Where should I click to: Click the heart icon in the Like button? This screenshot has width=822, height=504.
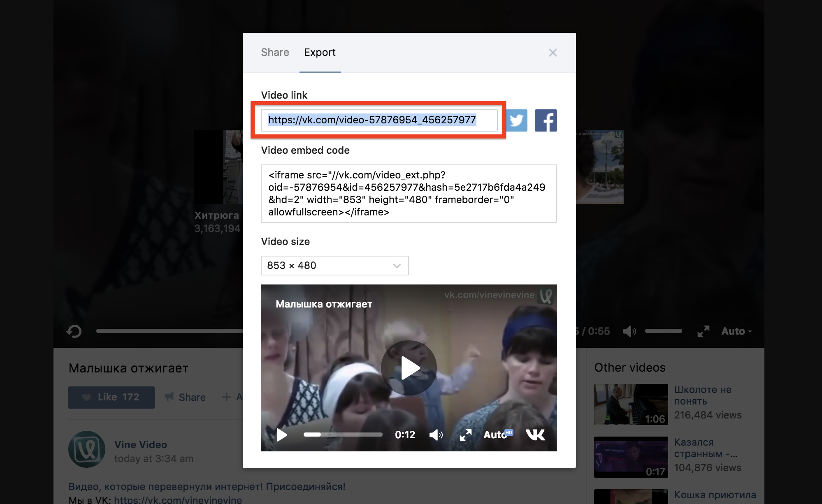coord(86,398)
